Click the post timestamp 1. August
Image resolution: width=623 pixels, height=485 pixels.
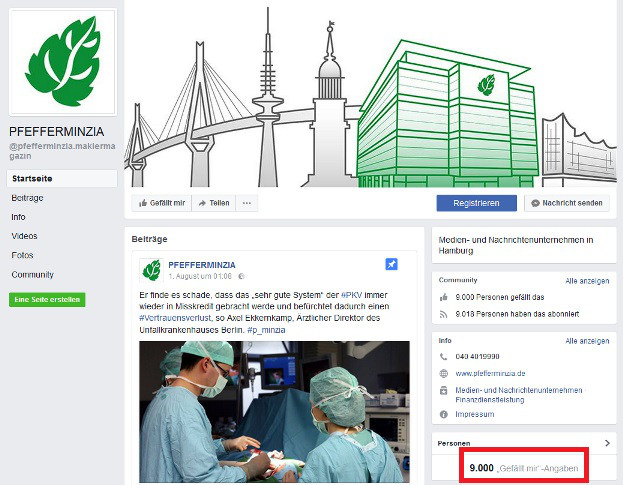pyautogui.click(x=200, y=276)
